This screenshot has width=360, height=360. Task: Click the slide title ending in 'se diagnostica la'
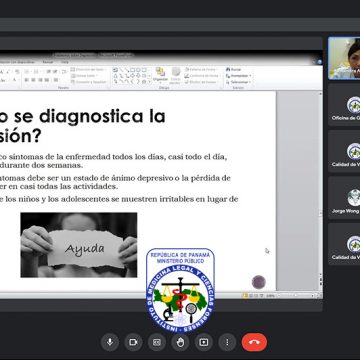coord(83,127)
